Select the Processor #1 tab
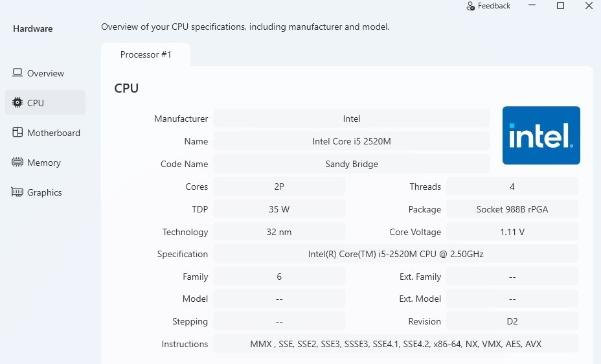Screen dimensions: 601x364 [x=146, y=54]
